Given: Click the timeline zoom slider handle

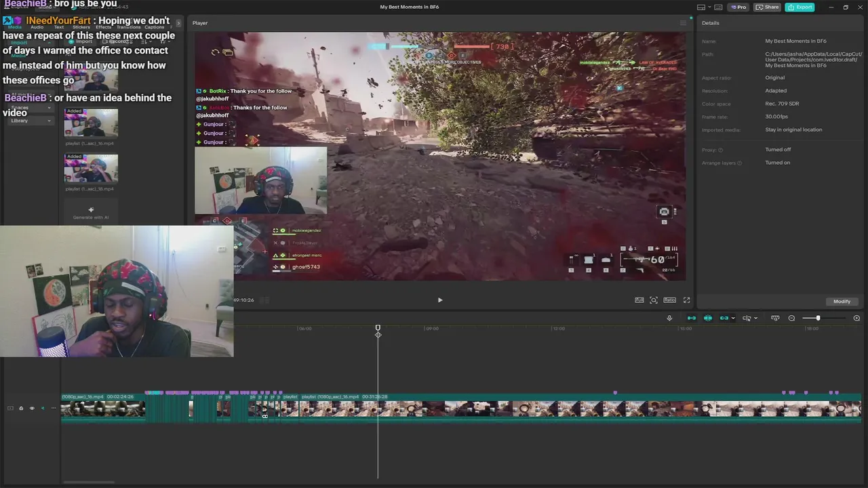Looking at the screenshot, I should pyautogui.click(x=818, y=318).
